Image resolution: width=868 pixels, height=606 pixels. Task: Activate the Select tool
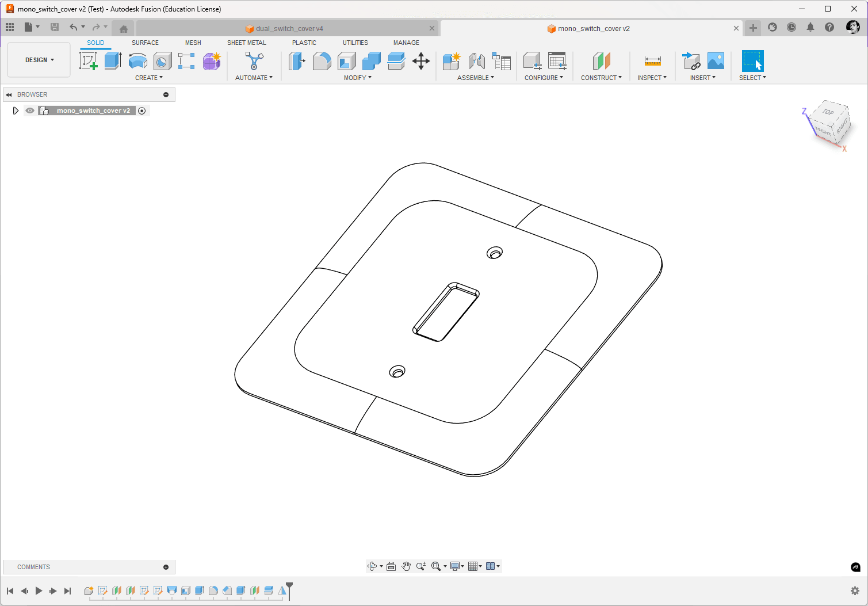point(752,61)
